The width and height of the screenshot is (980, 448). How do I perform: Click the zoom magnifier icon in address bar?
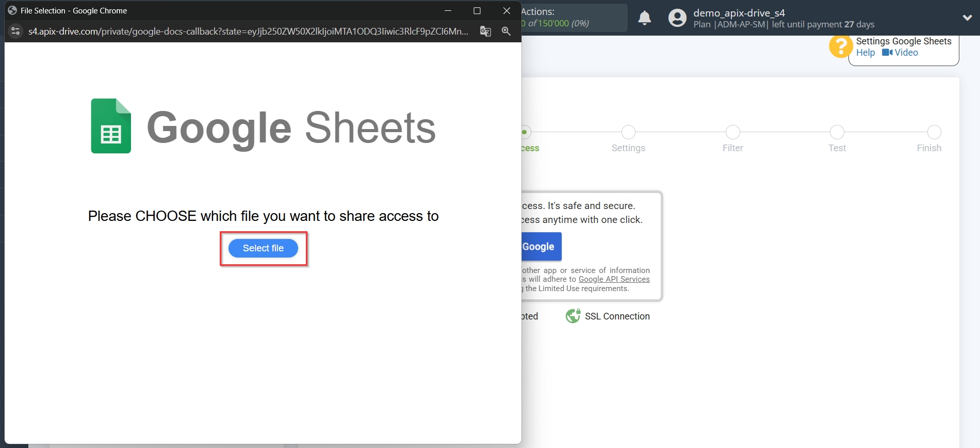(x=506, y=31)
